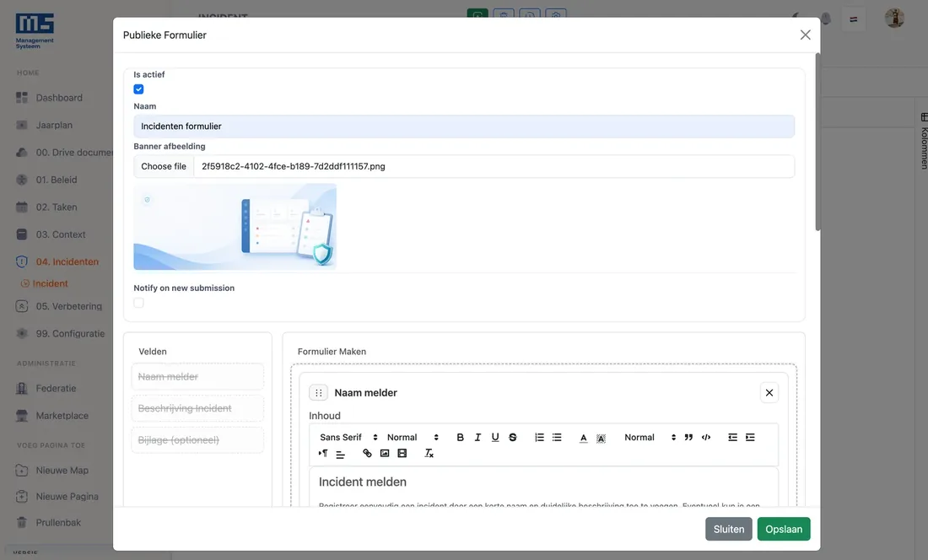Image resolution: width=928 pixels, height=560 pixels.
Task: Open the text alignment options
Action: (x=340, y=454)
